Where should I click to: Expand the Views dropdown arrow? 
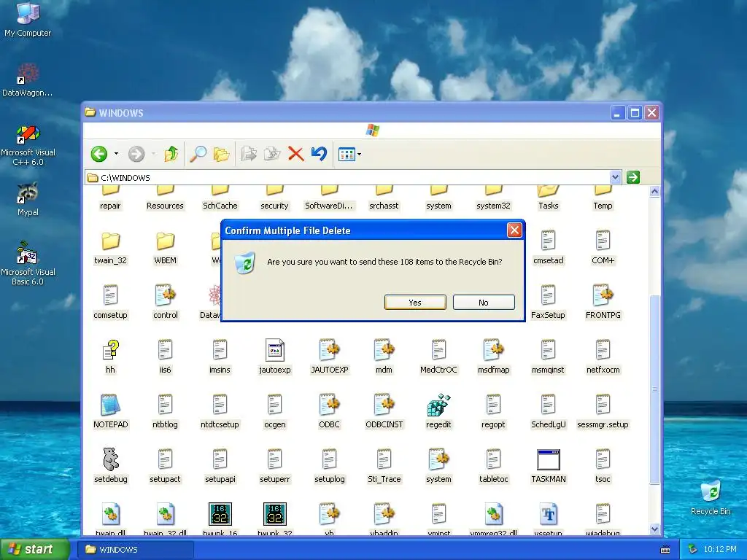point(359,155)
